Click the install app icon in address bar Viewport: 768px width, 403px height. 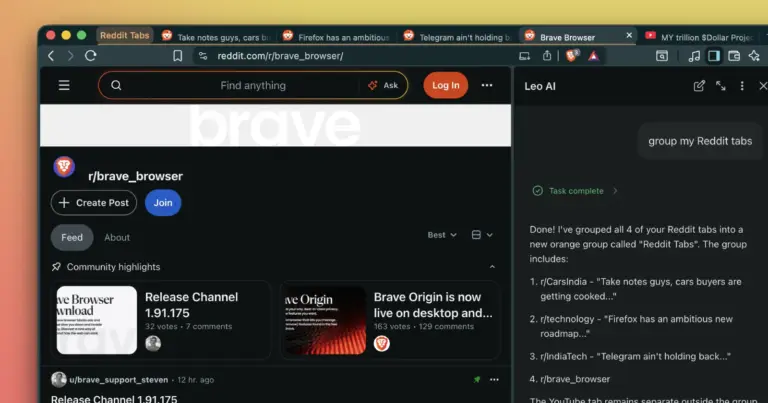525,56
